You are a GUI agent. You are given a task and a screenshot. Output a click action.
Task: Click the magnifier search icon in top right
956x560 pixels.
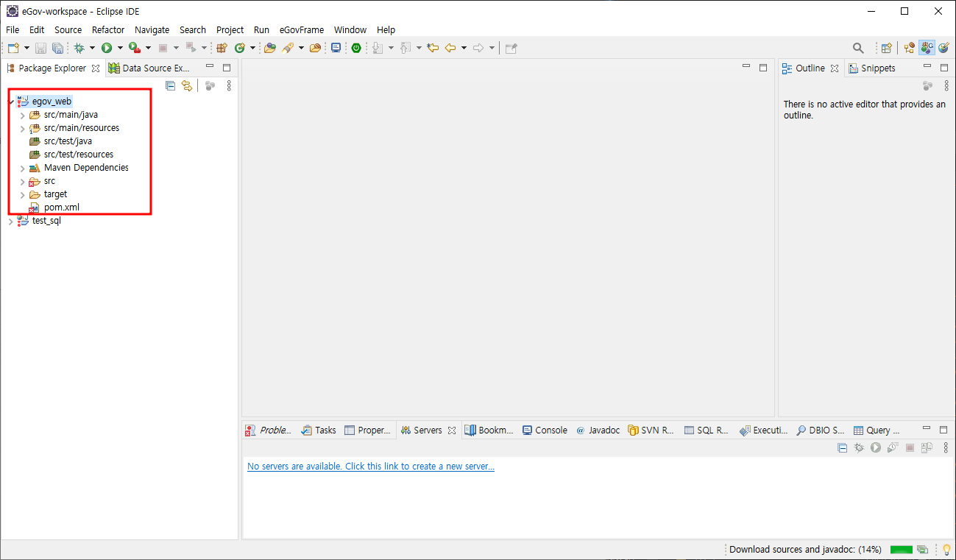(x=858, y=48)
